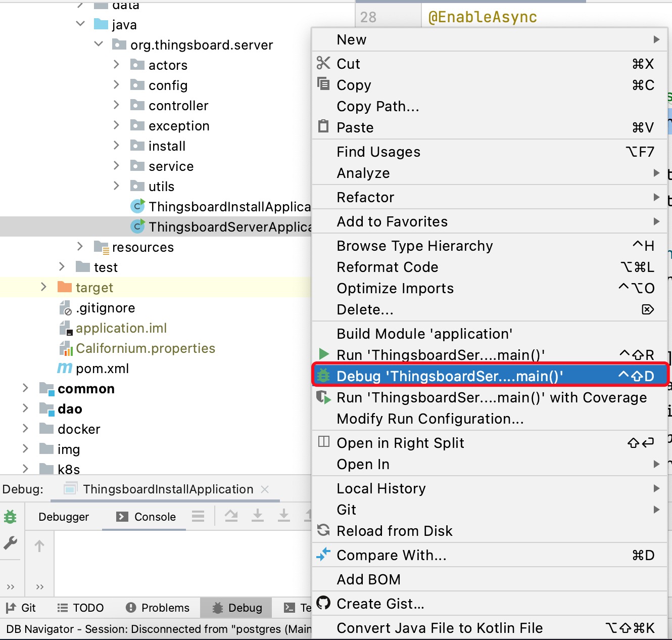The width and height of the screenshot is (672, 640).
Task: Click the Step Into download-arrow icon
Action: click(258, 516)
